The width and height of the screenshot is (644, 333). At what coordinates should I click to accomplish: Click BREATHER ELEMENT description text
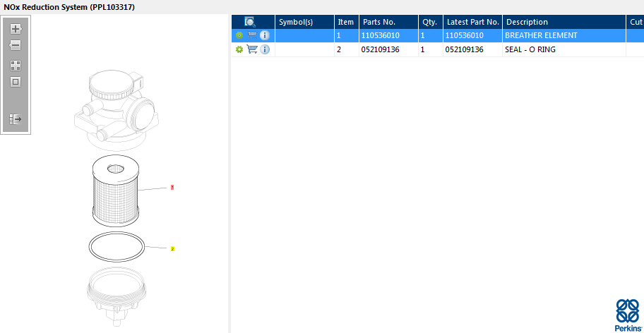click(541, 36)
